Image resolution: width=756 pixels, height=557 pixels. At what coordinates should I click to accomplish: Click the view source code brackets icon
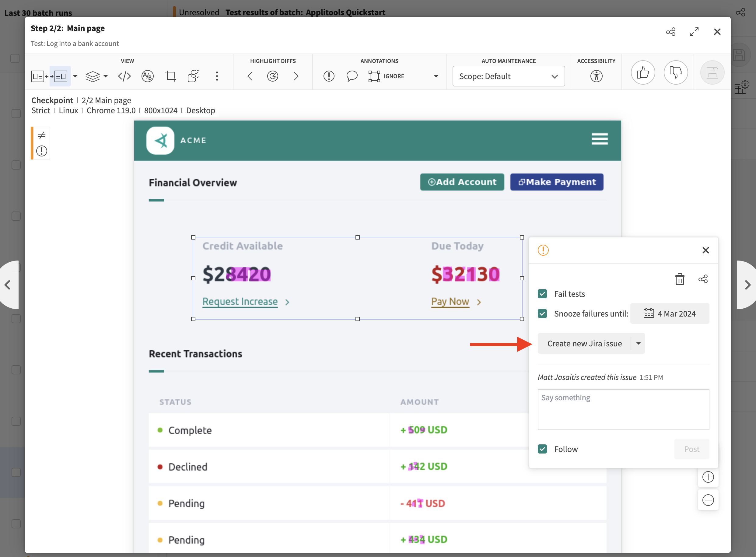(x=124, y=76)
